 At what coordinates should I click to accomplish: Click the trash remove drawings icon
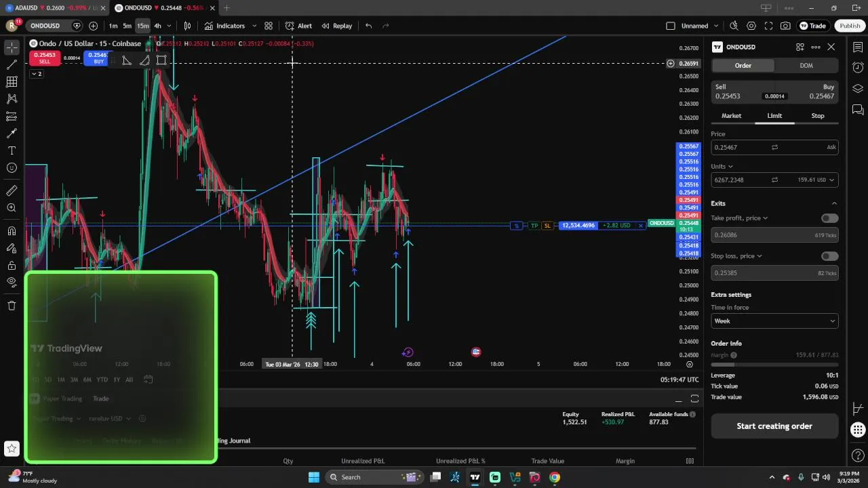click(12, 306)
